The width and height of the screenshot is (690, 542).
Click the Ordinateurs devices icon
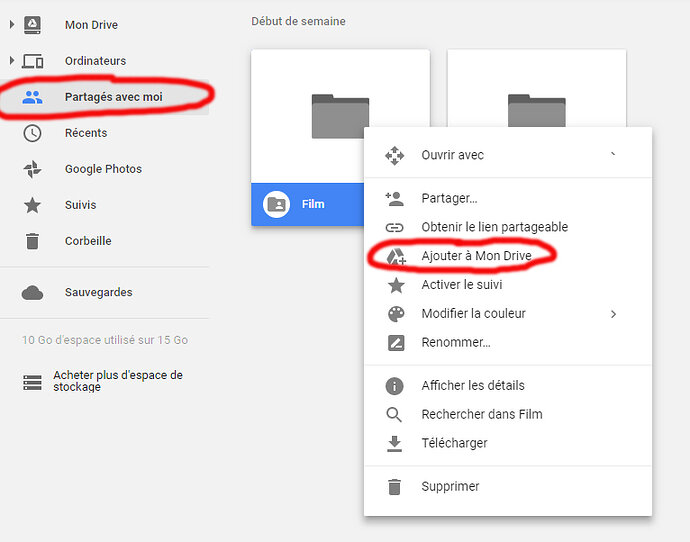pos(33,61)
